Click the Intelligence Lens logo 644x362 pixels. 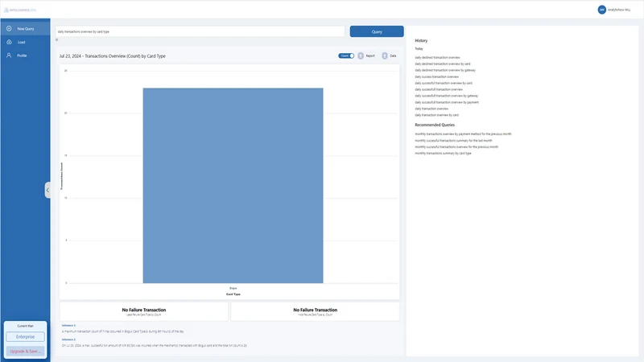[20, 10]
